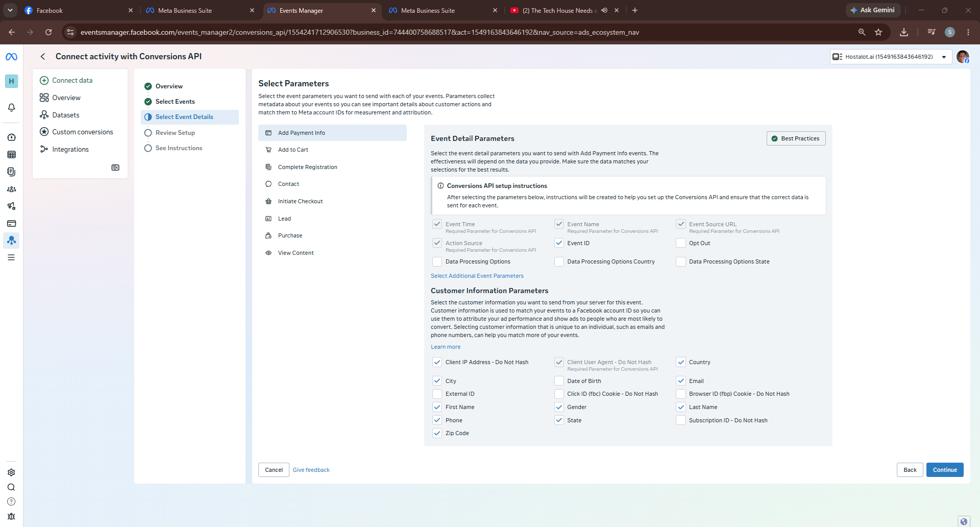The height and width of the screenshot is (527, 980).
Task: Click the search magnifier in left rail
Action: (11, 487)
